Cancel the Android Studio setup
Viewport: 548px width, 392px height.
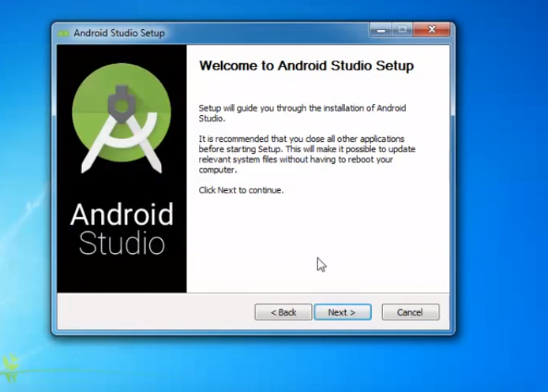click(411, 312)
